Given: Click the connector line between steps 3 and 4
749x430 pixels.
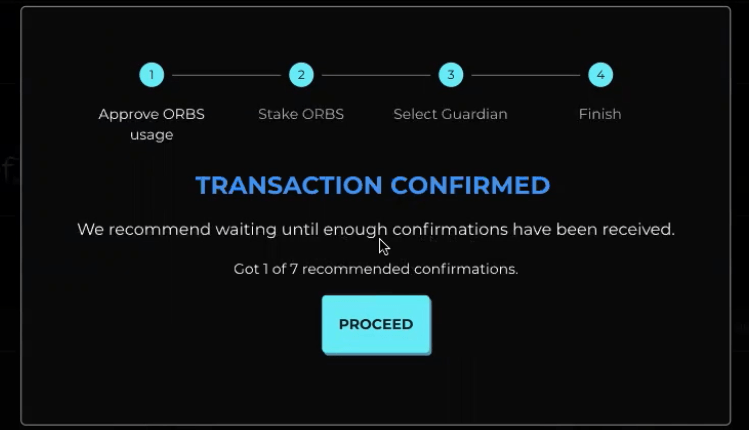Looking at the screenshot, I should pos(525,75).
